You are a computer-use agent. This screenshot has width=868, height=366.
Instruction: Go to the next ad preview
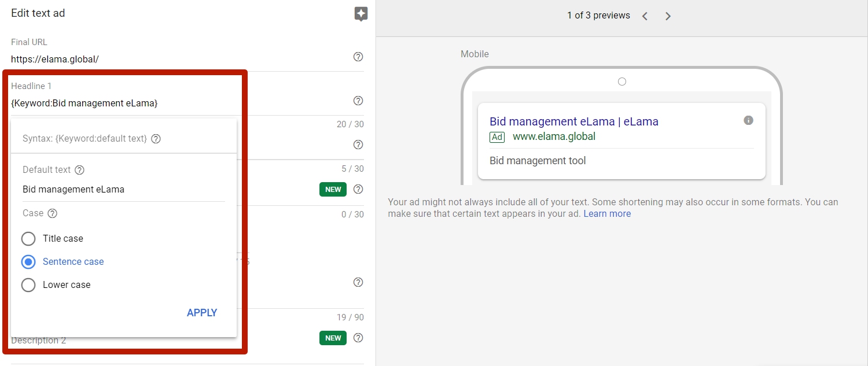point(668,16)
